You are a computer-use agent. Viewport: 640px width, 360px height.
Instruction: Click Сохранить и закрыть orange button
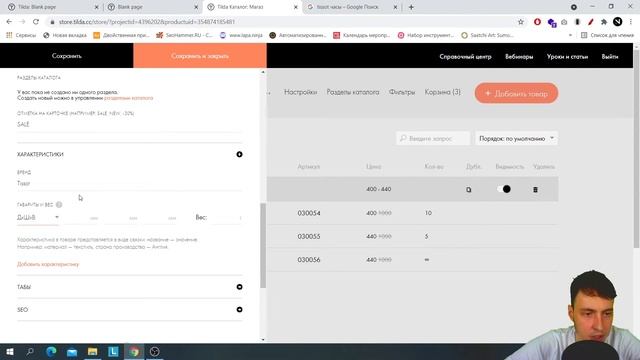coord(200,56)
